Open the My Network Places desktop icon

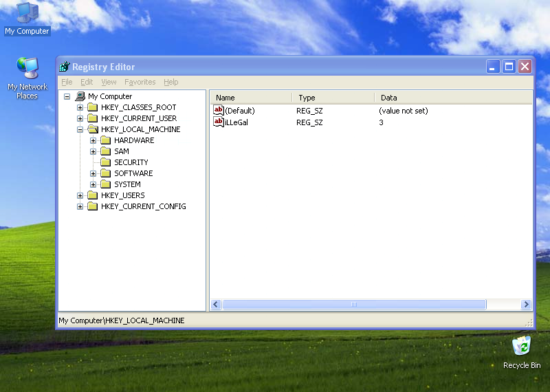(x=27, y=78)
